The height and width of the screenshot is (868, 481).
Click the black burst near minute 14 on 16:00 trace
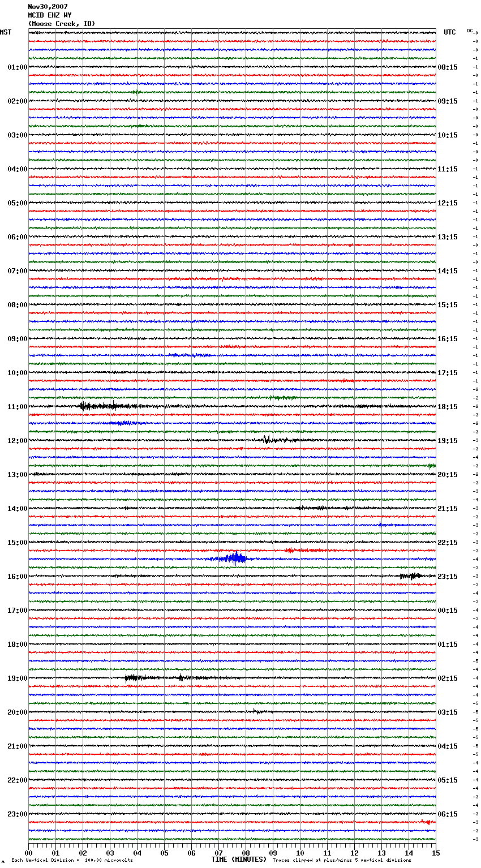411,576
